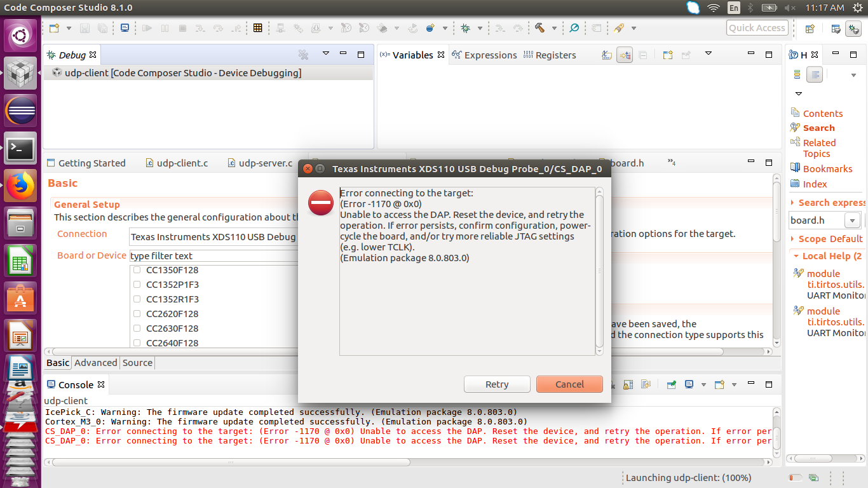Click the new-item icon in the Variables toolbar
This screenshot has height=488, width=868.
coord(667,55)
